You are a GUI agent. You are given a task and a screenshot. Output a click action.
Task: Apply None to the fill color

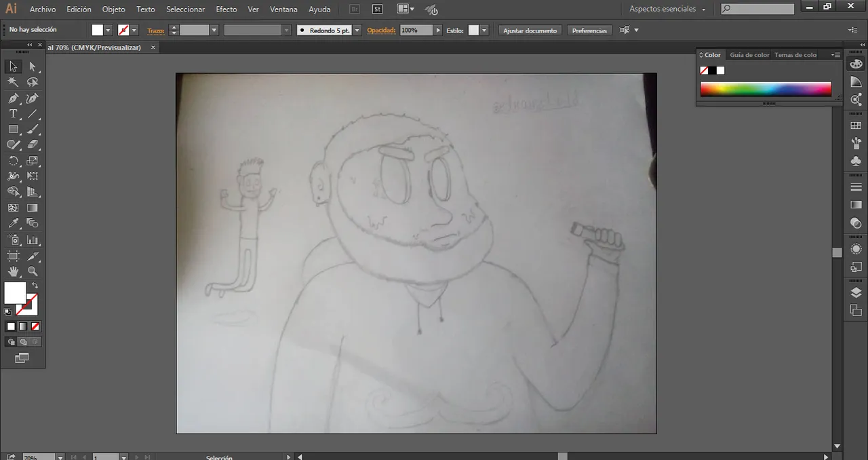(x=35, y=326)
